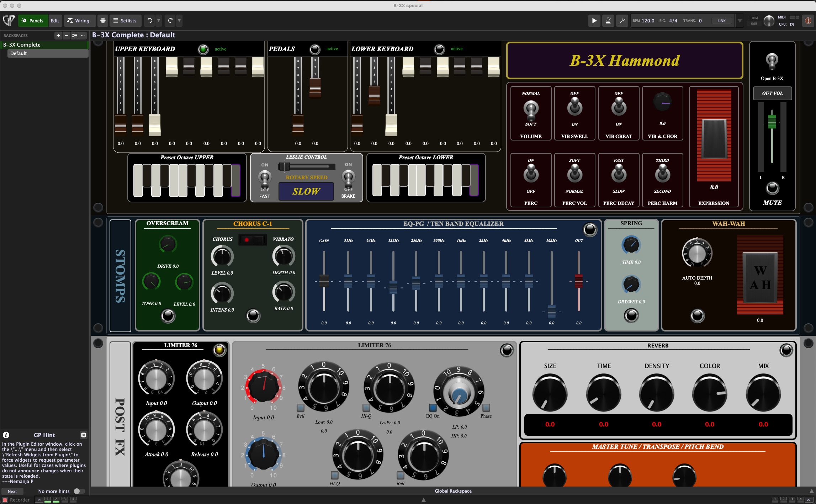This screenshot has height=504, width=816.
Task: Remove rackspace using the minus icon
Action: pos(66,35)
